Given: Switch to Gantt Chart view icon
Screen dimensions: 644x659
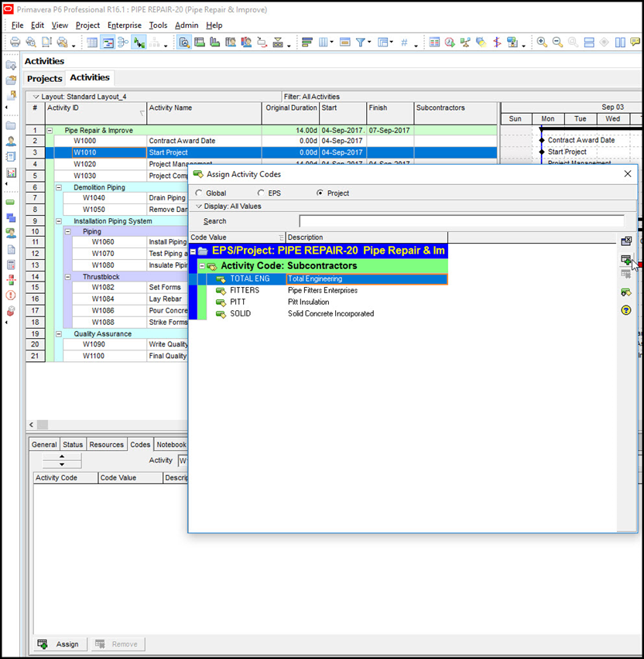Looking at the screenshot, I should [x=108, y=43].
